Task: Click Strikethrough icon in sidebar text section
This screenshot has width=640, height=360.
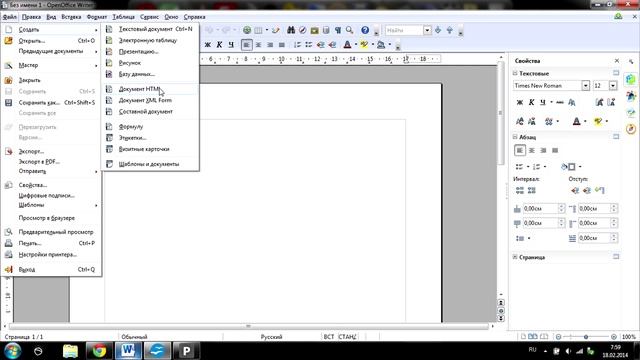Action: pos(560,102)
